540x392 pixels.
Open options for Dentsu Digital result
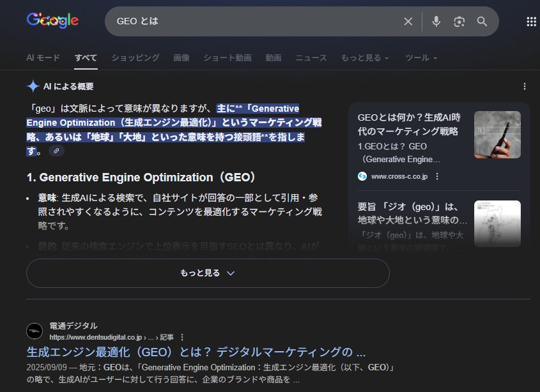coord(182,337)
